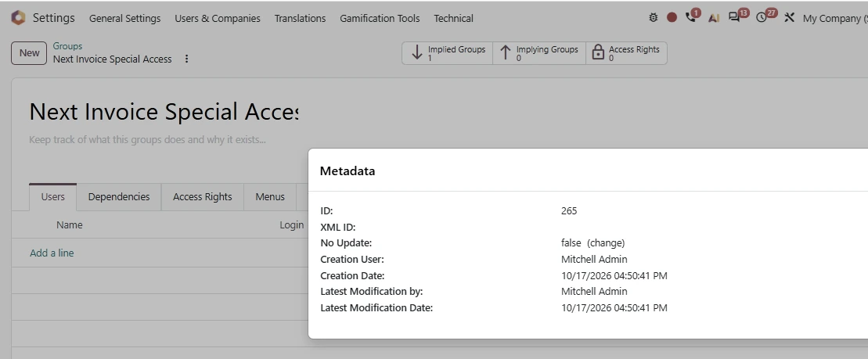Open the record actions three-dot menu

coord(186,59)
